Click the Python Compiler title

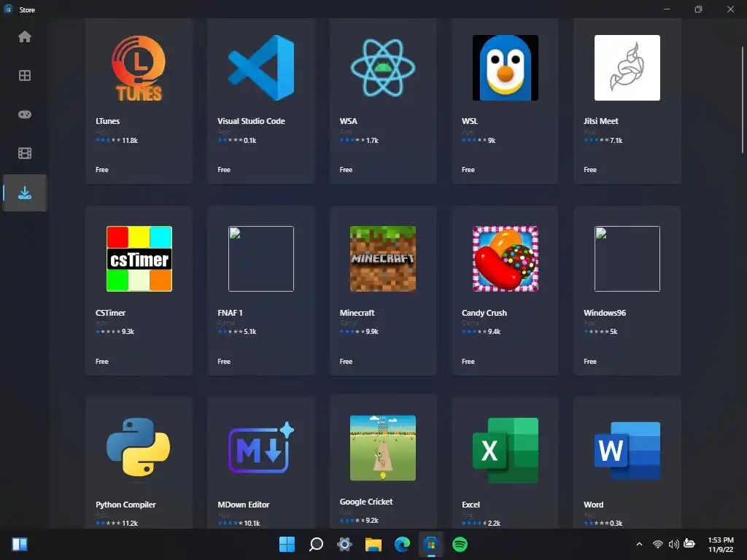pos(125,505)
